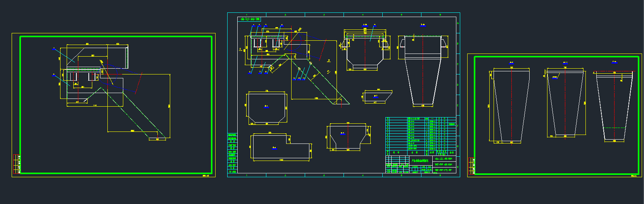The image size is (644, 204).
Task: Click the L-shaped plate at middle sheet's bottom-left
Action: click(281, 147)
